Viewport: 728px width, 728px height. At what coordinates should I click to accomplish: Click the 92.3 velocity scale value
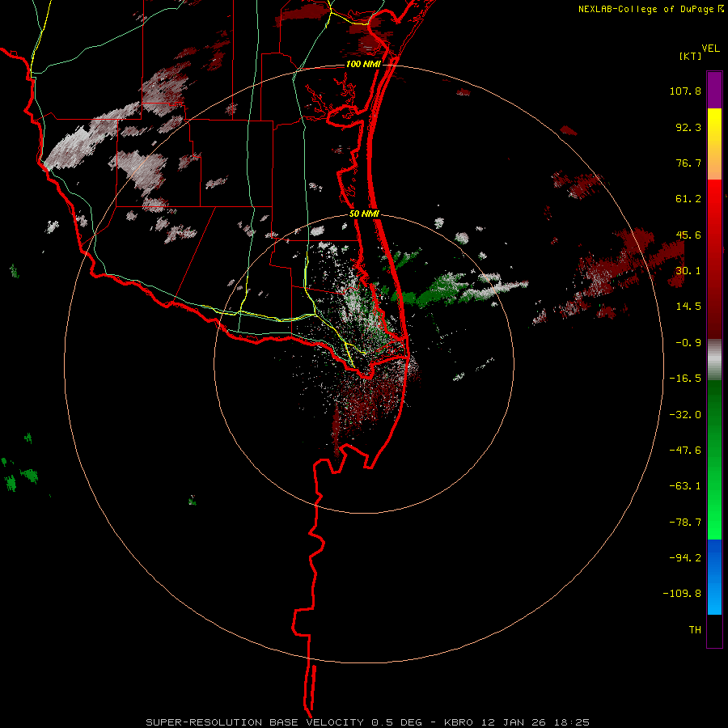[x=688, y=127]
